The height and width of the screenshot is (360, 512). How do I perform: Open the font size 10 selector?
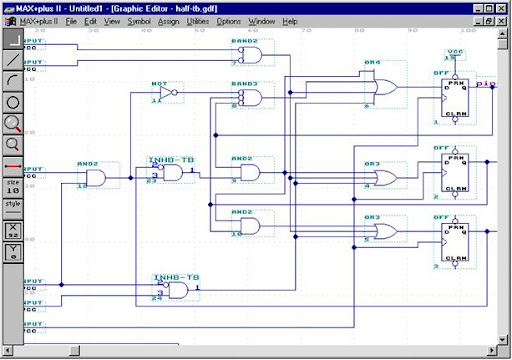click(x=13, y=187)
